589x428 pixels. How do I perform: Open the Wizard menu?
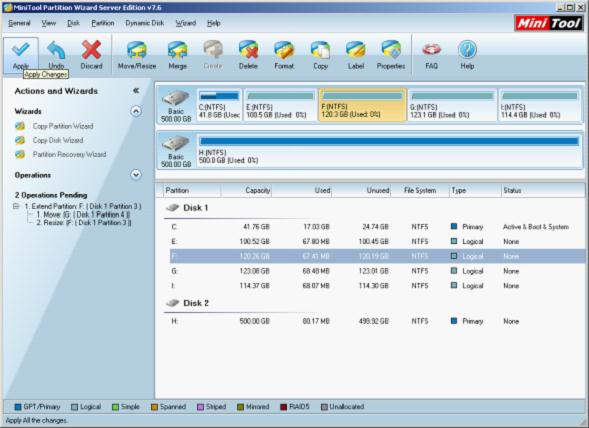click(186, 23)
